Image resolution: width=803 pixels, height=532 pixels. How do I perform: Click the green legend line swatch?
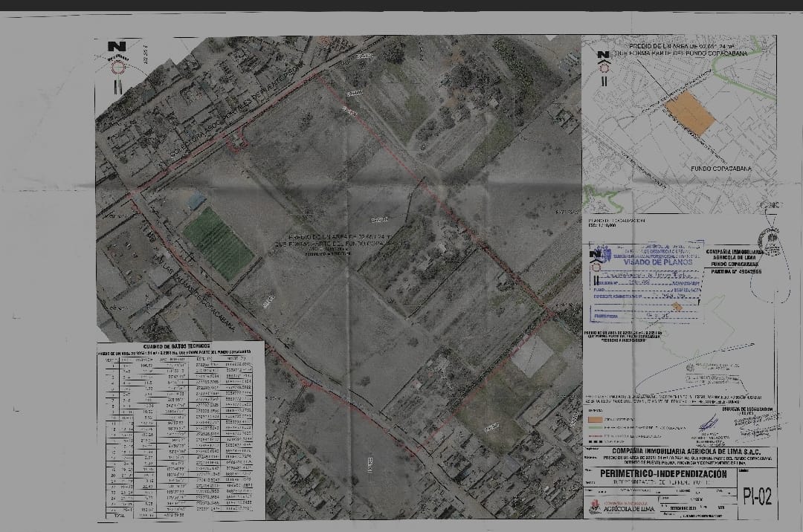596,428
